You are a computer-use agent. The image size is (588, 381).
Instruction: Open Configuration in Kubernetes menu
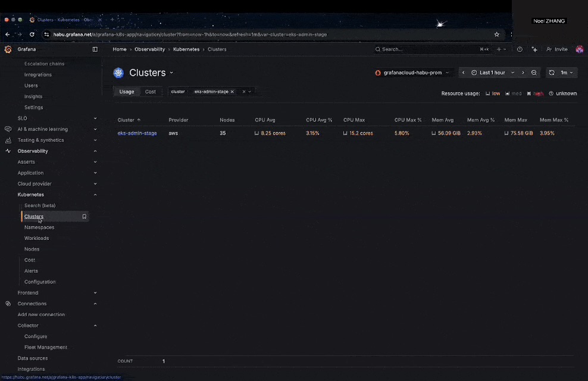(40, 282)
